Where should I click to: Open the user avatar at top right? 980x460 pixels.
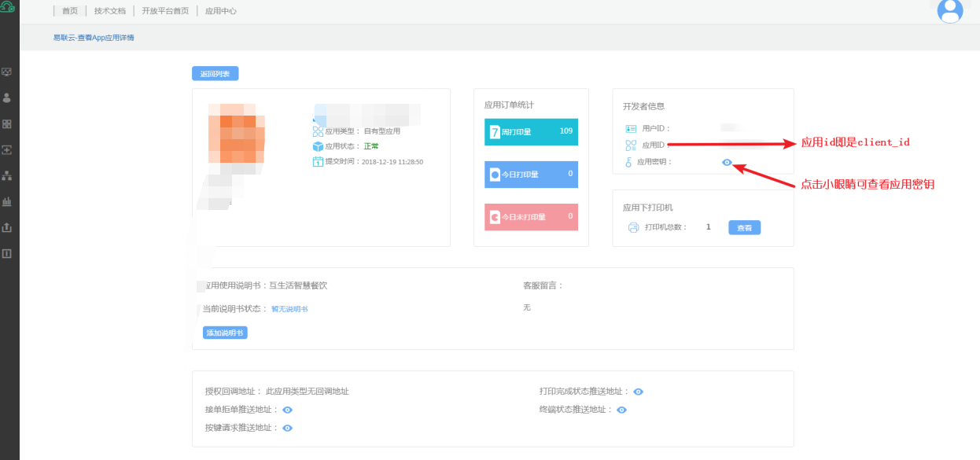950,10
